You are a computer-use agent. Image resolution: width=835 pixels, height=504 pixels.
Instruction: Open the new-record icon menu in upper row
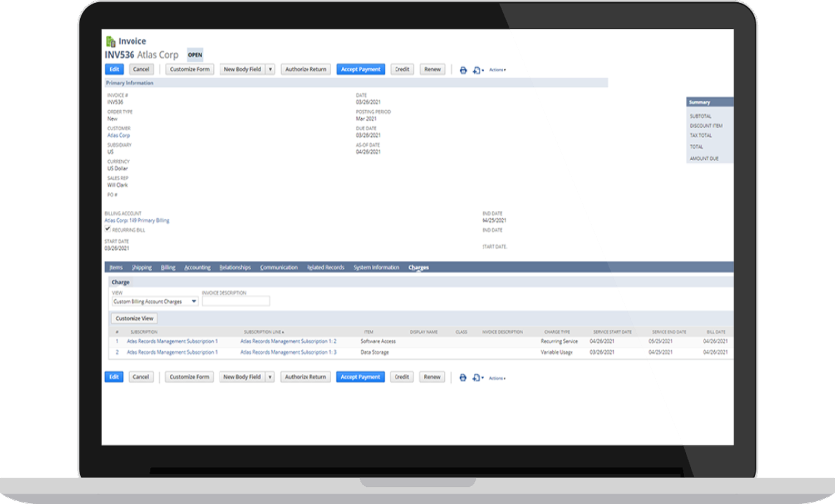(478, 70)
